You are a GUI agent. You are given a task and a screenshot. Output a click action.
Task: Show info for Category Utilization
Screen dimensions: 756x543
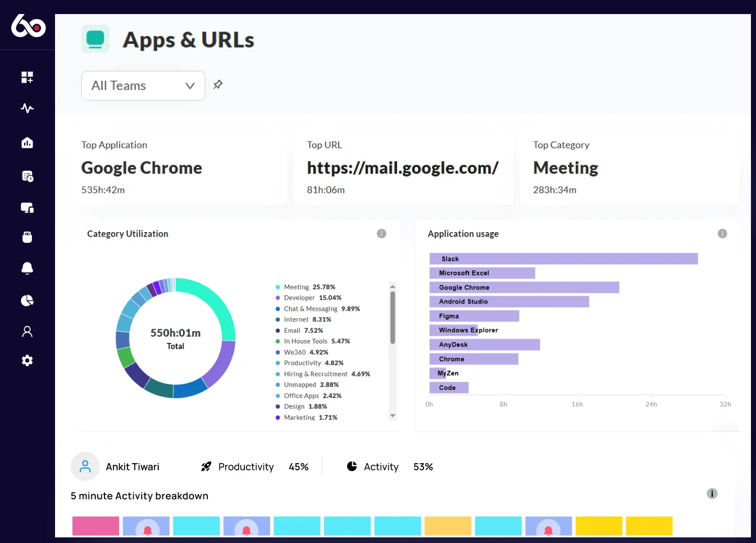pos(381,233)
